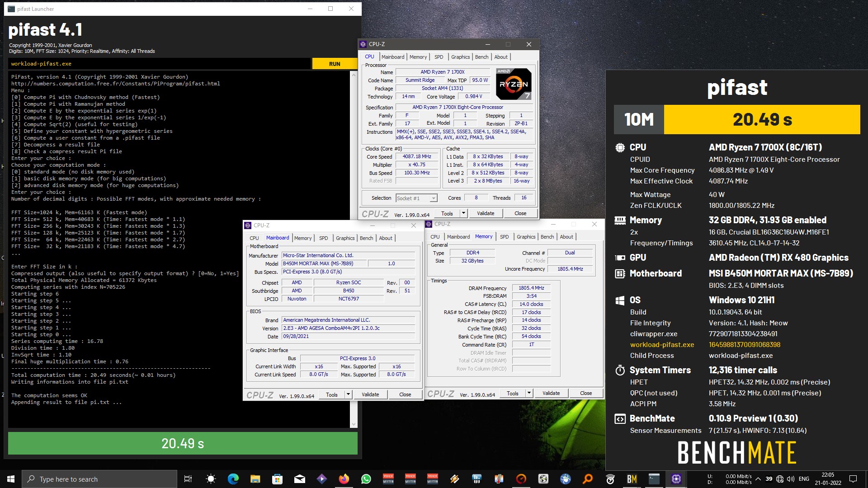
Task: Click the Motherboard icon in BenchMate panel
Action: (x=620, y=273)
